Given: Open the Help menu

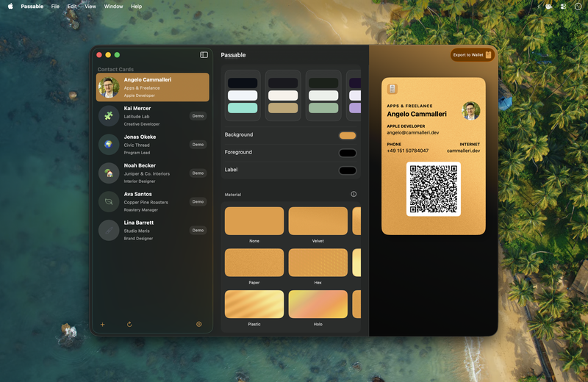Looking at the screenshot, I should pyautogui.click(x=137, y=7).
